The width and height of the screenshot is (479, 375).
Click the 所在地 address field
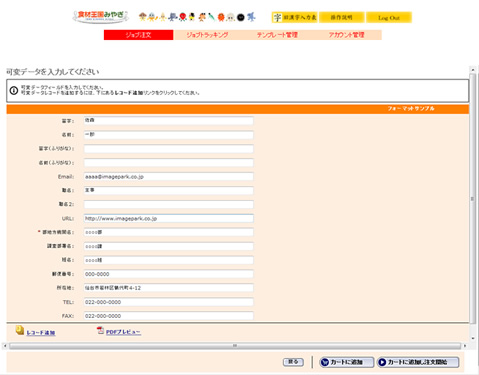click(168, 288)
